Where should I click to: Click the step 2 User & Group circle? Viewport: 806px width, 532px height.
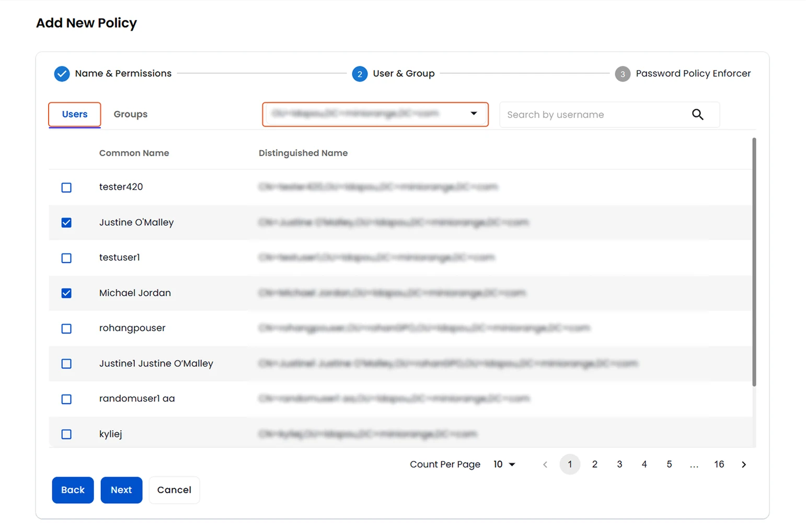360,74
